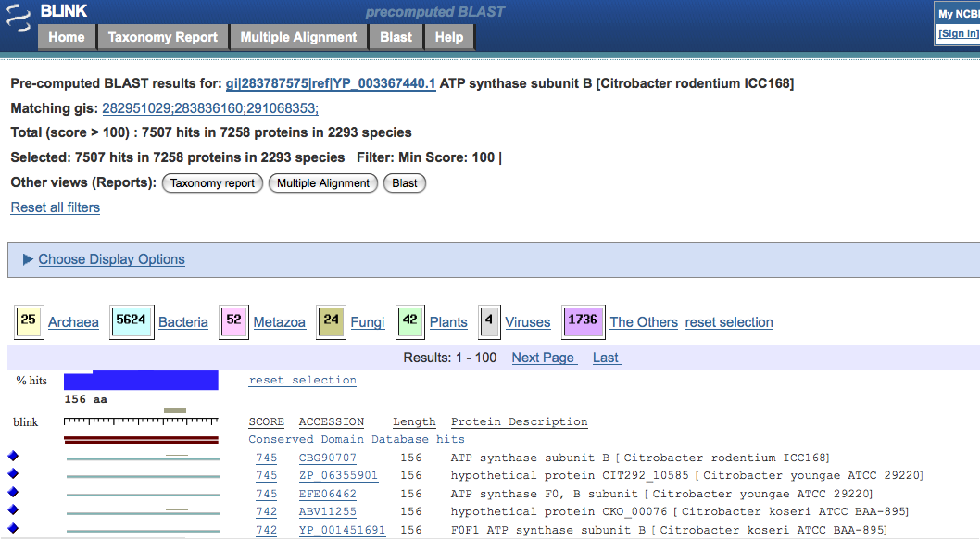The height and width of the screenshot is (540, 980).
Task: Expand the Choose Display Options section
Action: [x=111, y=259]
